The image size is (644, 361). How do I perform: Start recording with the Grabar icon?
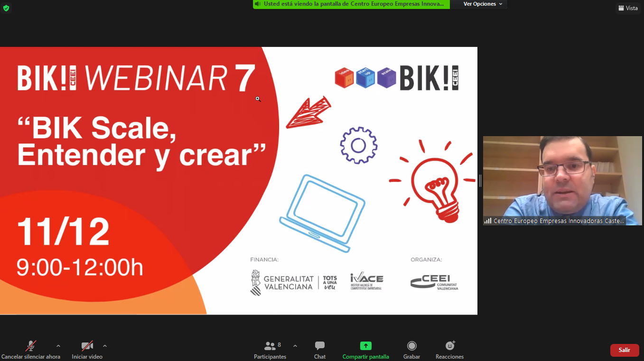[x=411, y=350]
